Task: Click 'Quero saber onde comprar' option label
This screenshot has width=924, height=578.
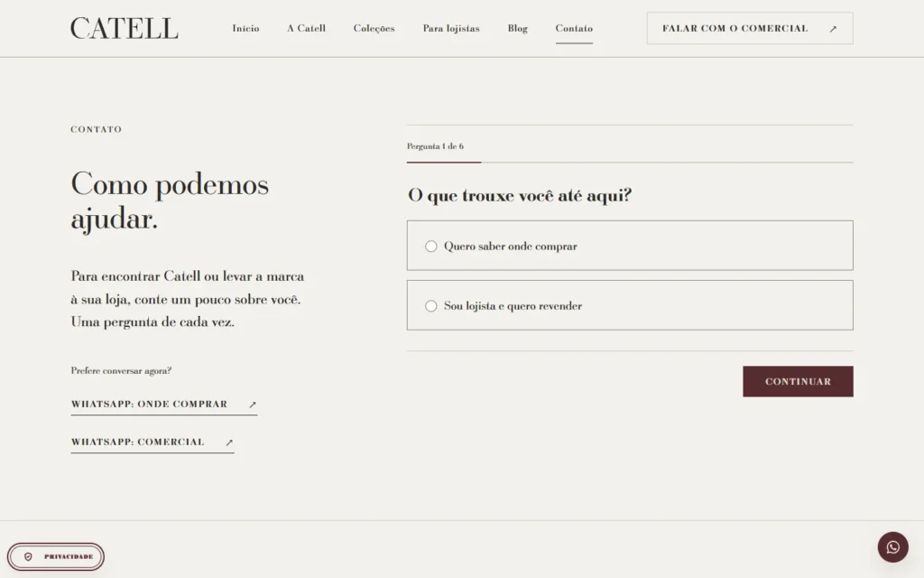Action: [511, 247]
